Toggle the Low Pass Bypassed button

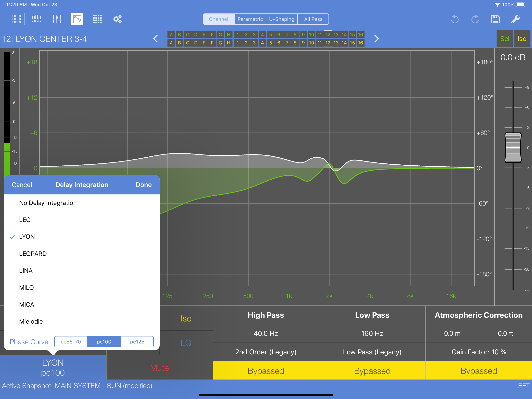pyautogui.click(x=372, y=371)
